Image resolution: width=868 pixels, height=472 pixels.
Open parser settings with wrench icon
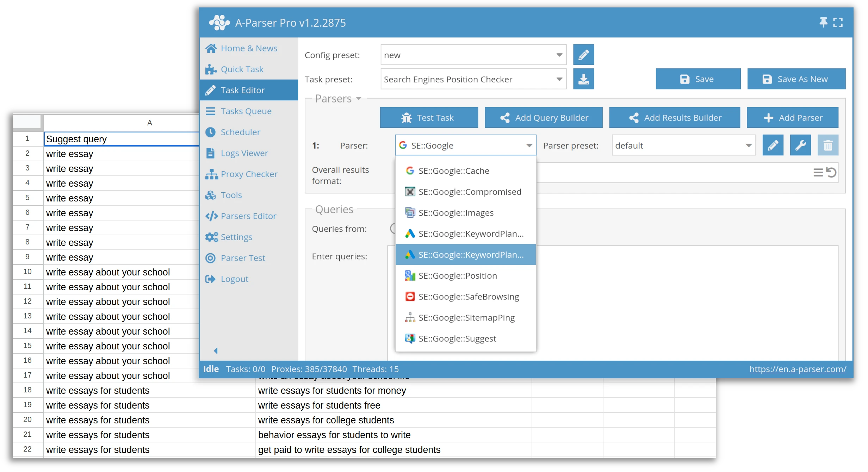click(x=800, y=145)
